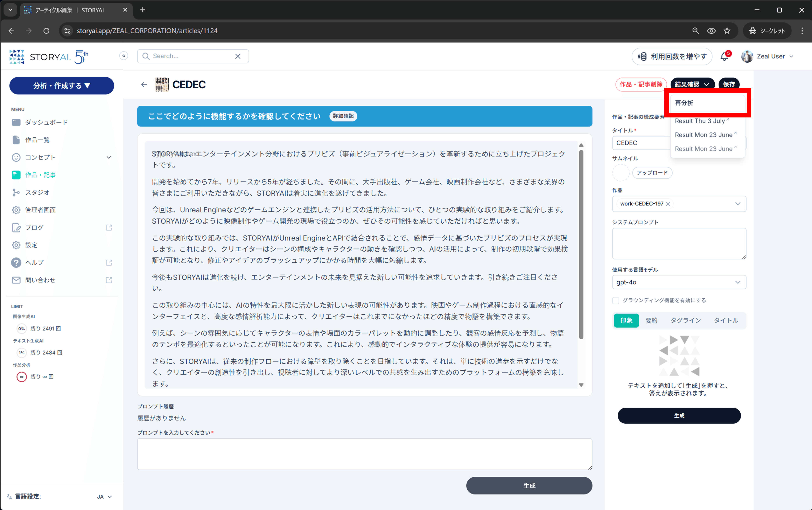Select the 印象 tab

[626, 320]
